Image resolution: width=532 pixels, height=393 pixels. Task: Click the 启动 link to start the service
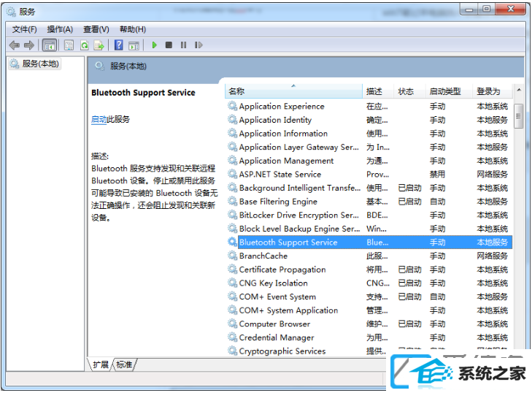pos(99,119)
